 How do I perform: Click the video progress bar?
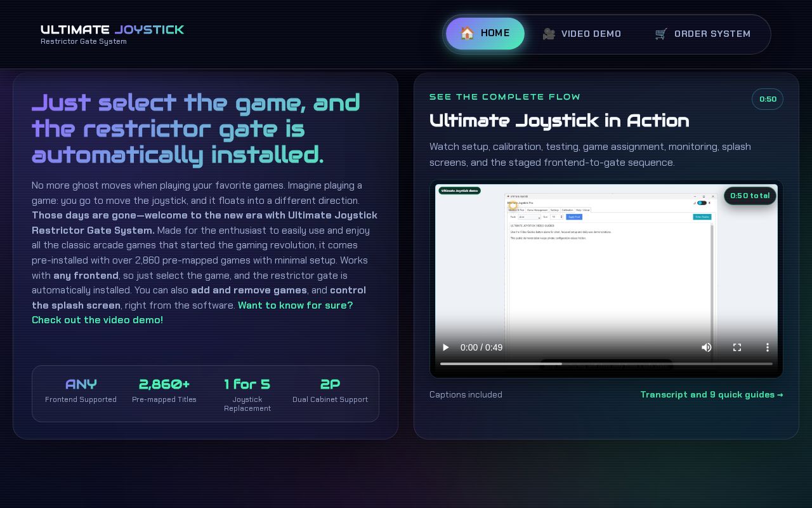pyautogui.click(x=606, y=364)
